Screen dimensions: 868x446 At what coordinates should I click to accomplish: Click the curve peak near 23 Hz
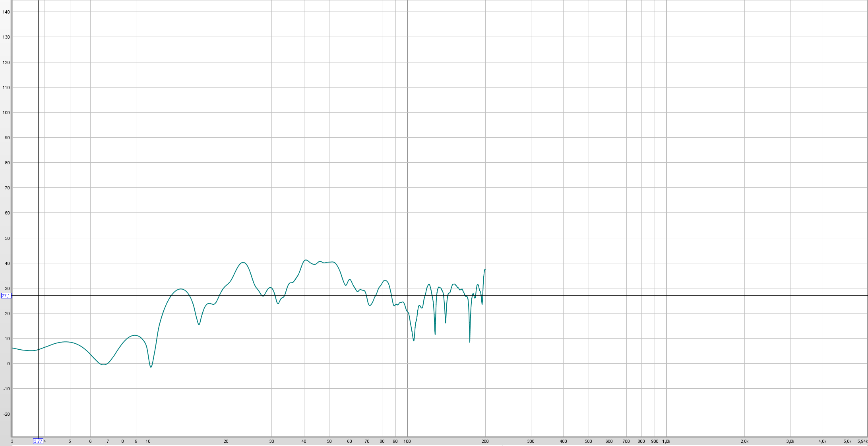(x=243, y=263)
